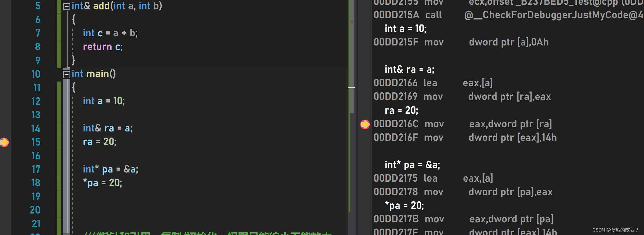This screenshot has width=644, height=235.
Task: Click line number 7 in the gutter
Action: [38, 33]
